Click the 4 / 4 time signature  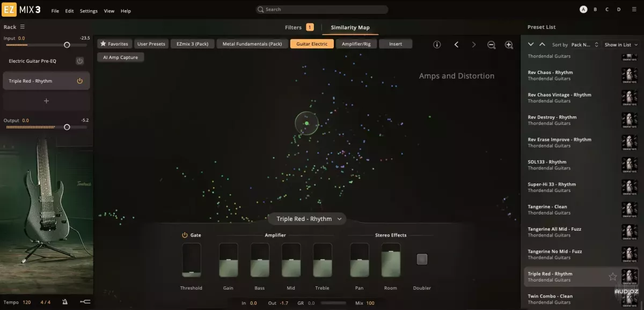(x=46, y=302)
